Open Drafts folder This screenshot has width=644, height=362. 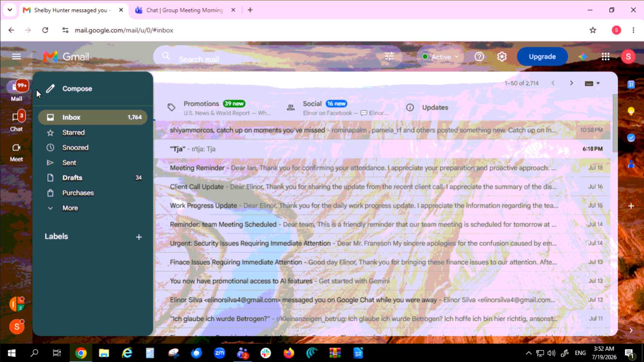(x=93, y=178)
